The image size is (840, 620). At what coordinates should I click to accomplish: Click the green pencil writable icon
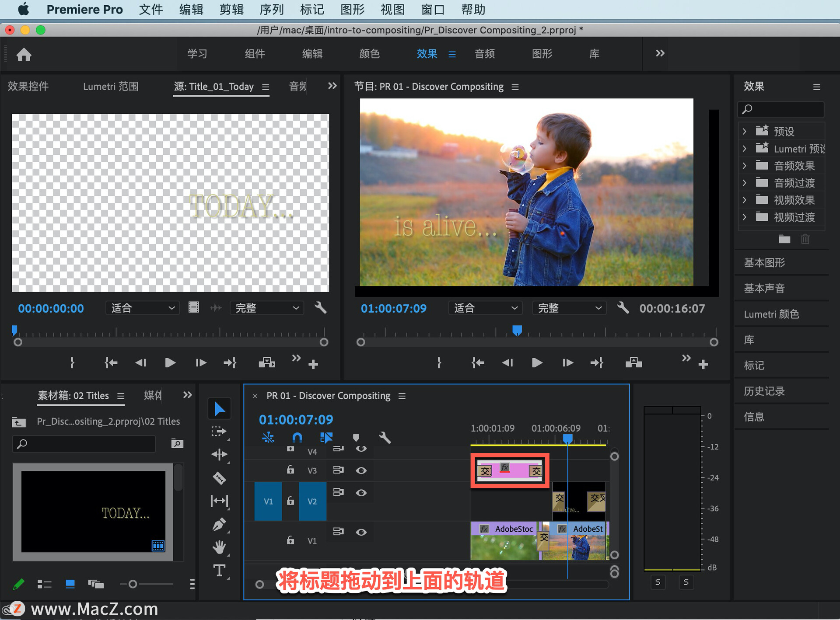(18, 584)
